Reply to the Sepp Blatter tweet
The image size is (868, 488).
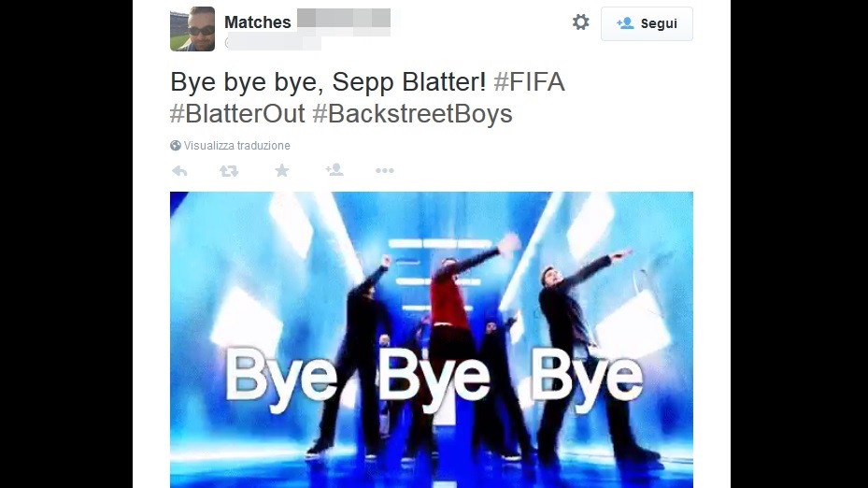(x=179, y=171)
